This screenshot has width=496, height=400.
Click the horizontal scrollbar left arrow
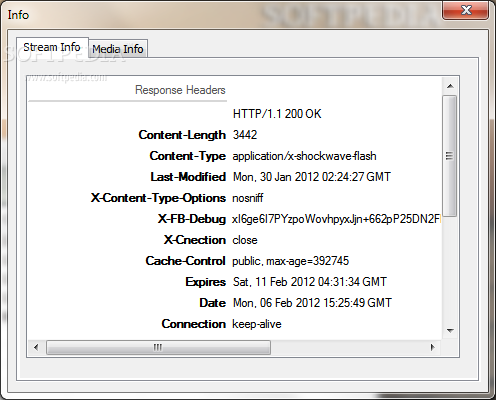tap(36, 347)
